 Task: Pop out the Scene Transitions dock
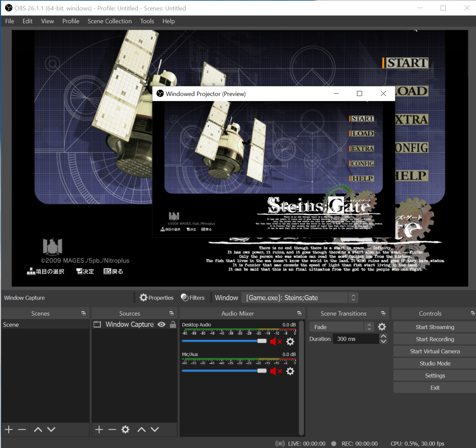[x=383, y=313]
